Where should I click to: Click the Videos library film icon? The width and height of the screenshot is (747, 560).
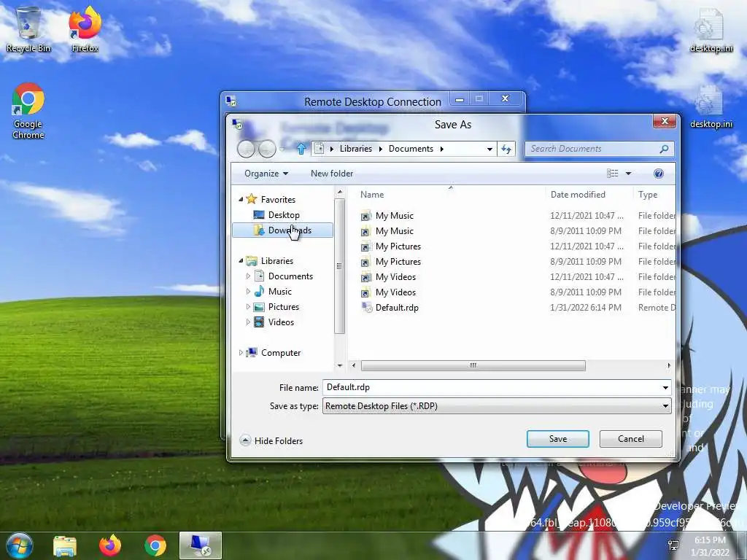click(259, 322)
